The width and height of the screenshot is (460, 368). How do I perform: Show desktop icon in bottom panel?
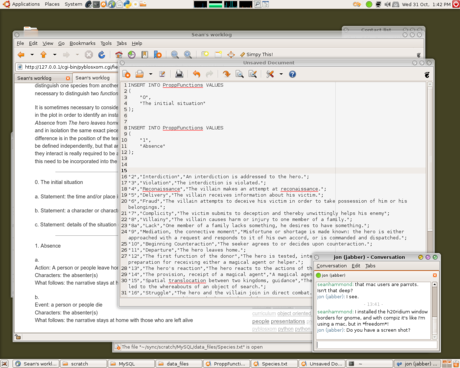(x=5, y=364)
